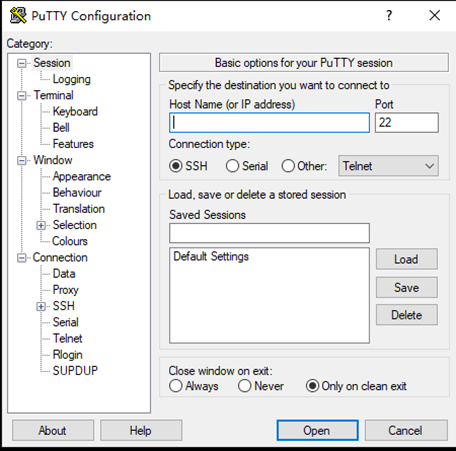Collapse the Connection category node

[21, 258]
